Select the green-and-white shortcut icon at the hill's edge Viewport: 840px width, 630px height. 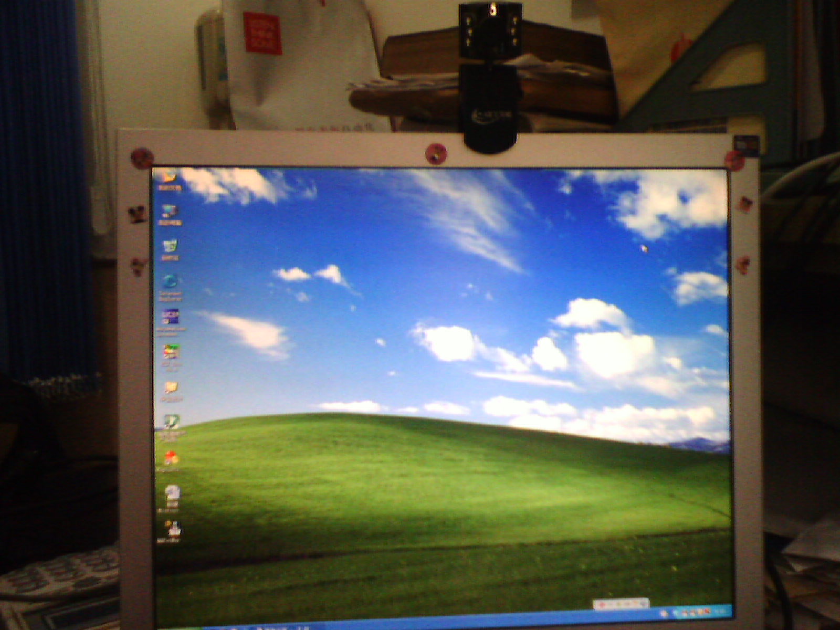click(x=171, y=422)
